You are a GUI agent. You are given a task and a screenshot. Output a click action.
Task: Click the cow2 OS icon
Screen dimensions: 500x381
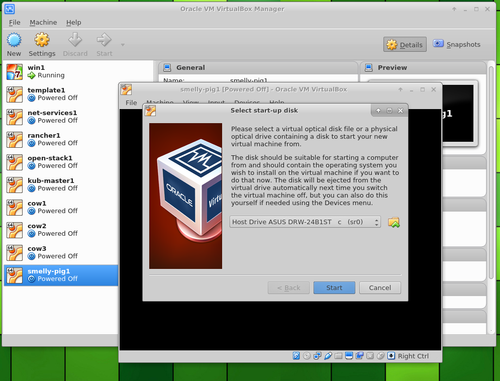[x=15, y=230]
